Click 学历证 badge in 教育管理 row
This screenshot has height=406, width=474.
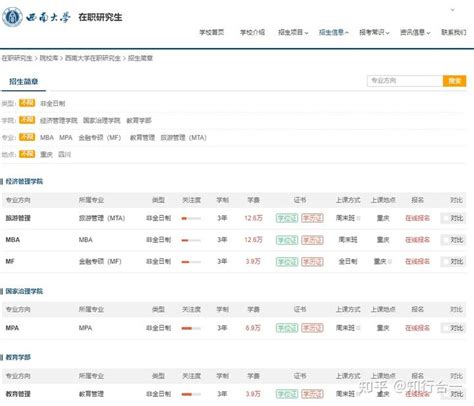pos(312,394)
